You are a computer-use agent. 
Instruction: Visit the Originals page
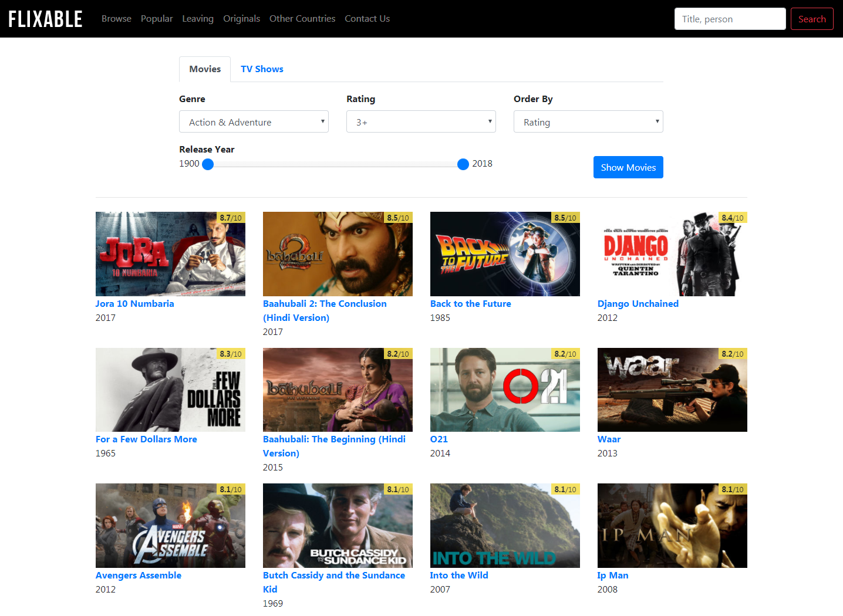point(241,18)
